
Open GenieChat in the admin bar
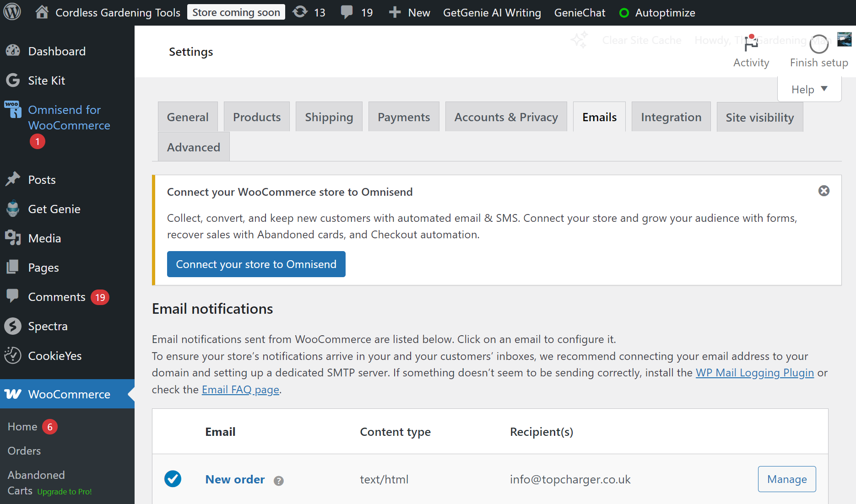tap(580, 13)
